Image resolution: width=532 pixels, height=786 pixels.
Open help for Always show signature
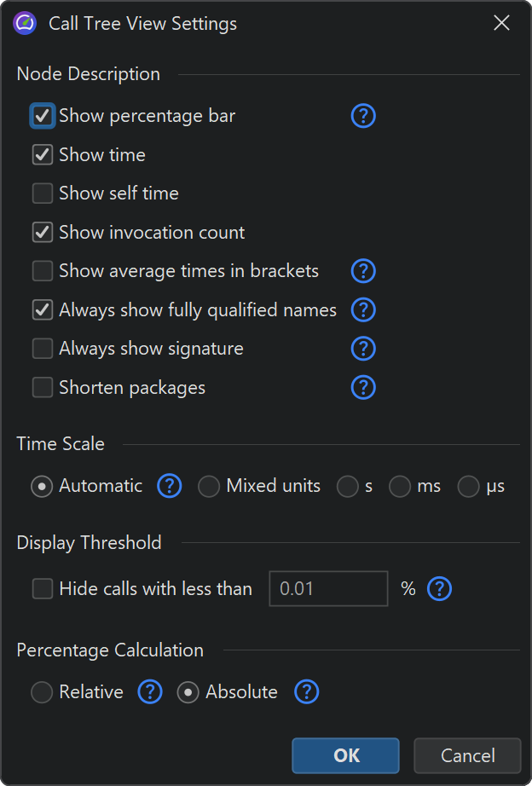(x=363, y=349)
